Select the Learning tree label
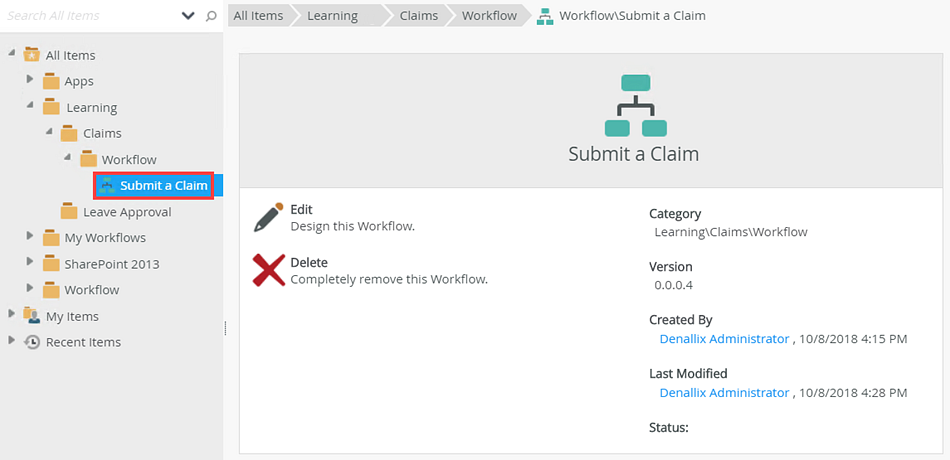The image size is (950, 460). tap(91, 107)
